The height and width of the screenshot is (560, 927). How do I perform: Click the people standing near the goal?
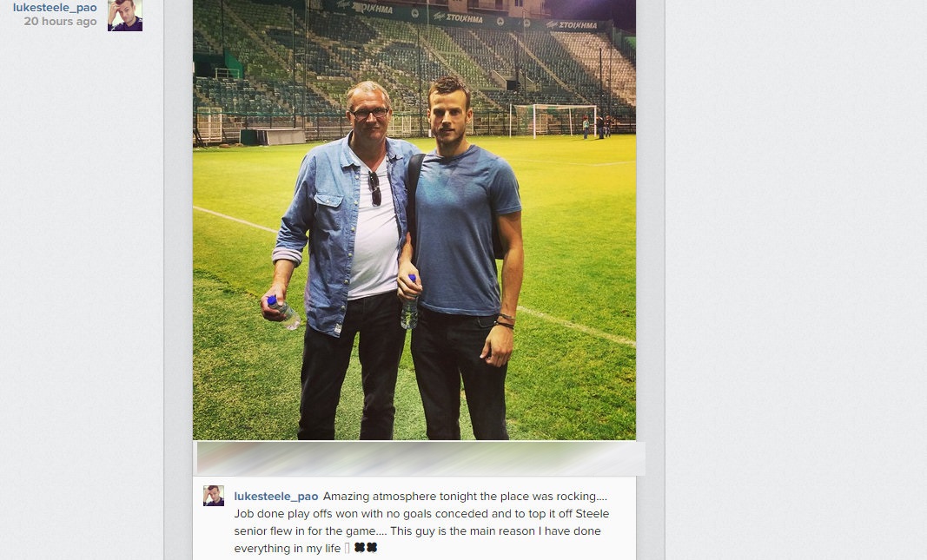pyautogui.click(x=596, y=127)
